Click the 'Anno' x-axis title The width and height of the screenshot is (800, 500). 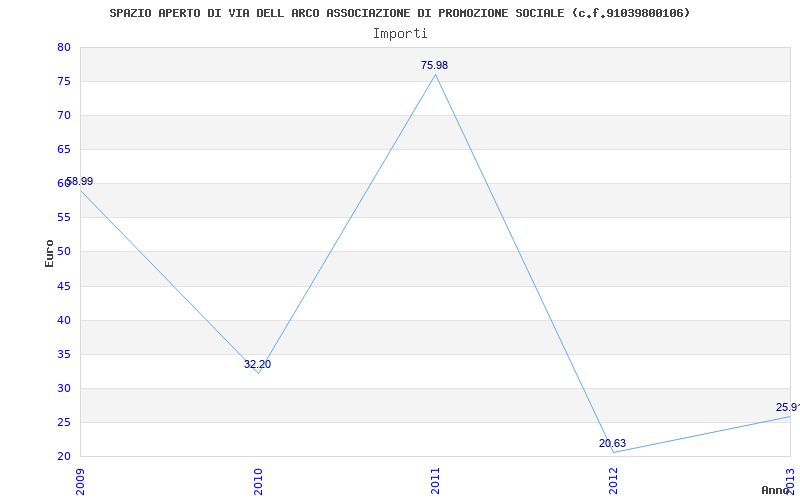[775, 490]
